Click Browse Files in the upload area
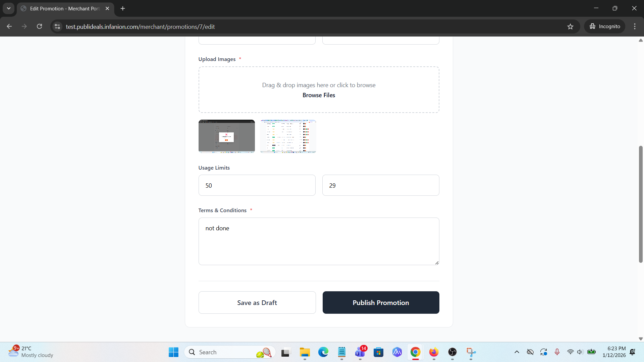The height and width of the screenshot is (362, 644). pos(319,95)
